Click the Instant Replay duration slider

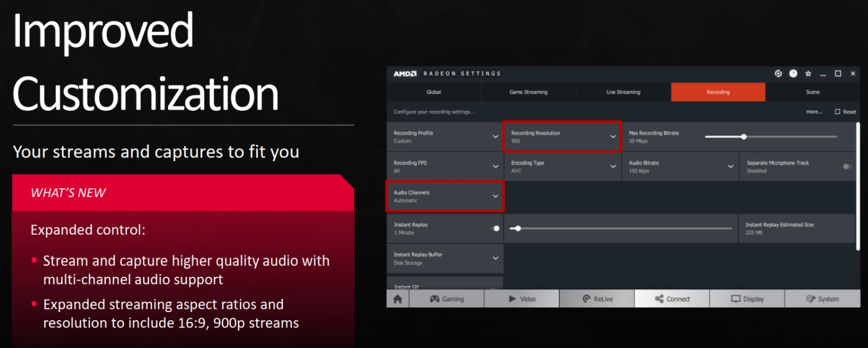(x=621, y=228)
